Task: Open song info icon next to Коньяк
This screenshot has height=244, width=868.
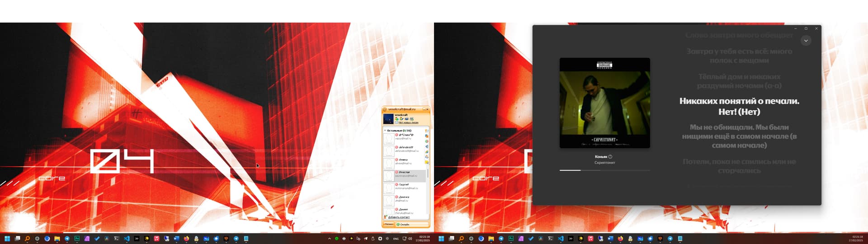Action: (610, 157)
